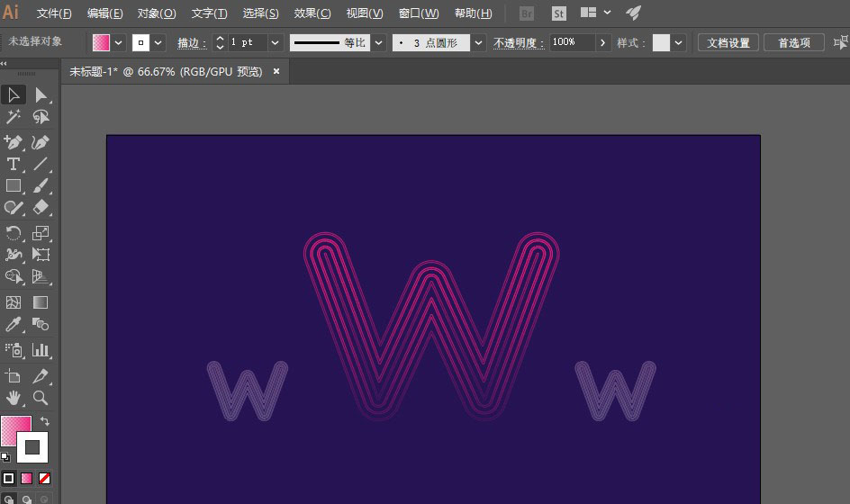Open the 选择(S) menu

(x=260, y=13)
